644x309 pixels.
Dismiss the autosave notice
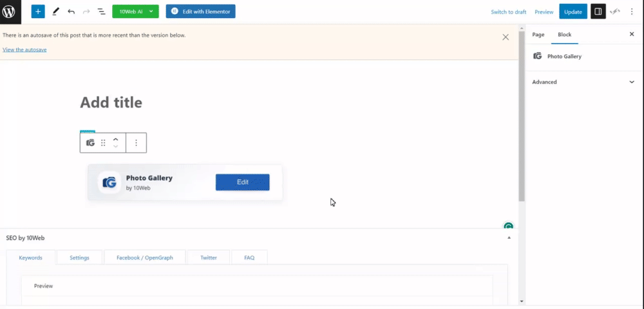coord(506,37)
